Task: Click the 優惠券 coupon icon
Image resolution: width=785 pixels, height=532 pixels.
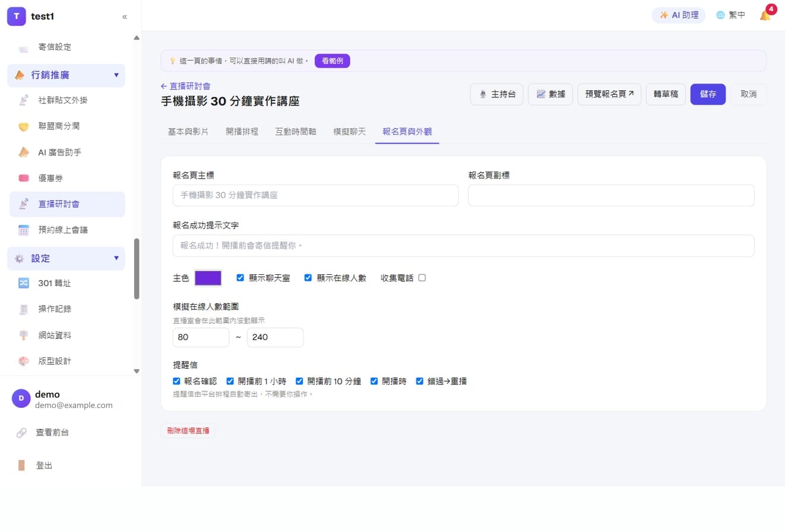Action: click(24, 178)
